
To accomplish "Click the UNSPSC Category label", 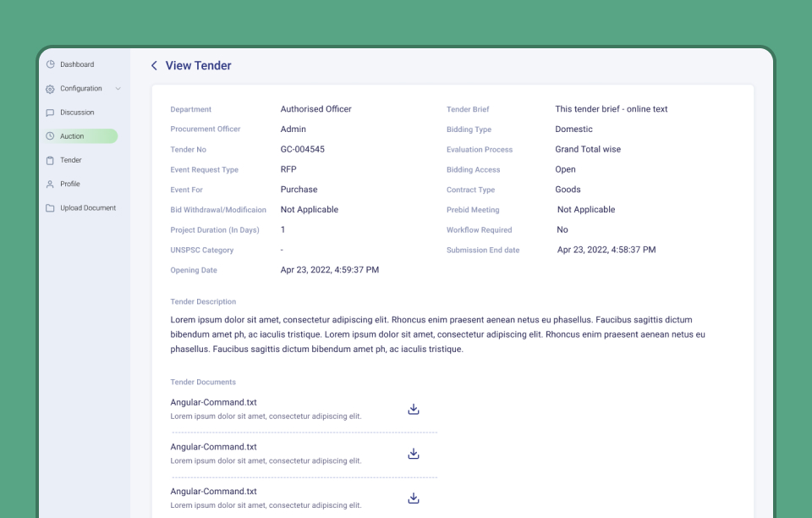I will [202, 251].
